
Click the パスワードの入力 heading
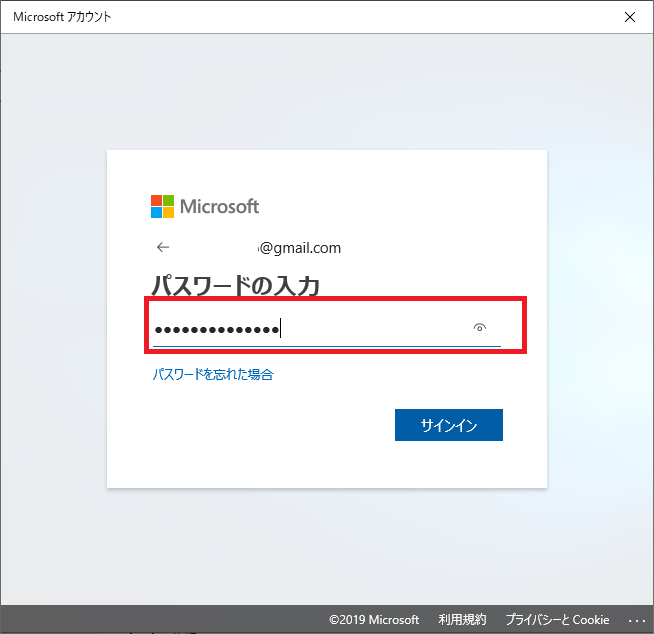point(236,287)
